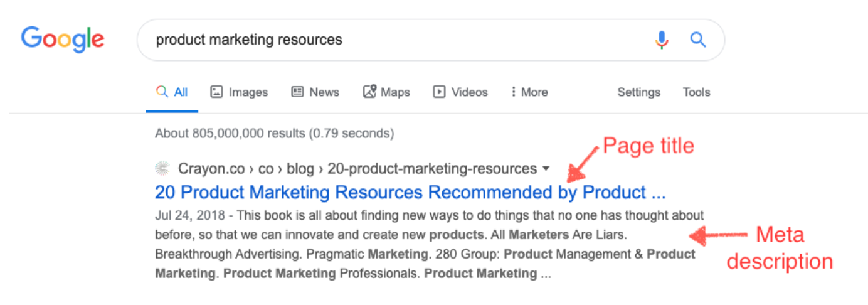
Task: Click the Crayon.co breadcrumb URL
Action: point(357,169)
